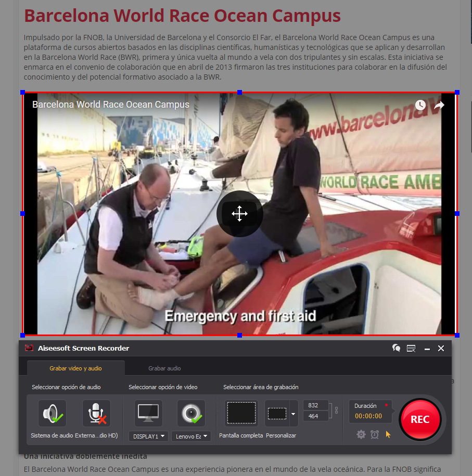
Task: Click the top-left blue selection handle
Action: click(22, 92)
